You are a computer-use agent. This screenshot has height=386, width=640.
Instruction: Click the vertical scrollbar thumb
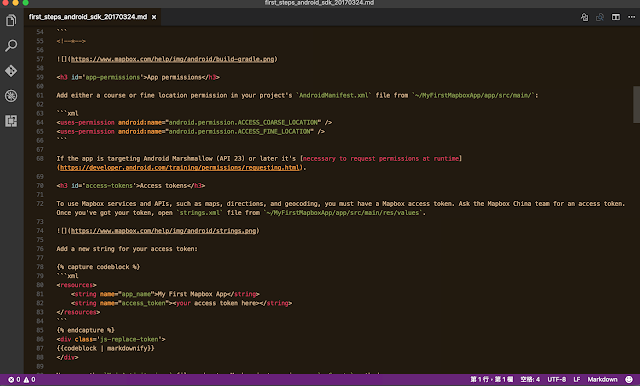(x=636, y=104)
